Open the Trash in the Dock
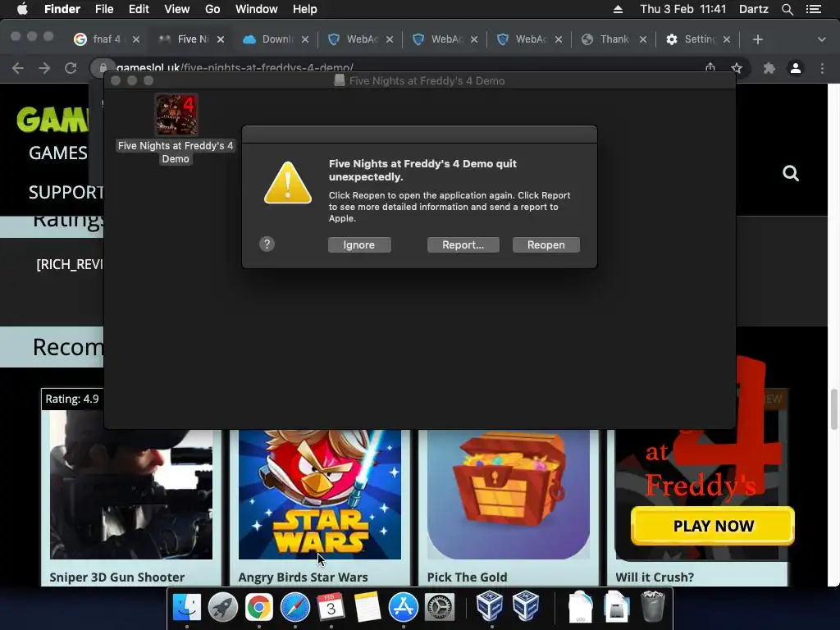840x630 pixels. (x=652, y=606)
